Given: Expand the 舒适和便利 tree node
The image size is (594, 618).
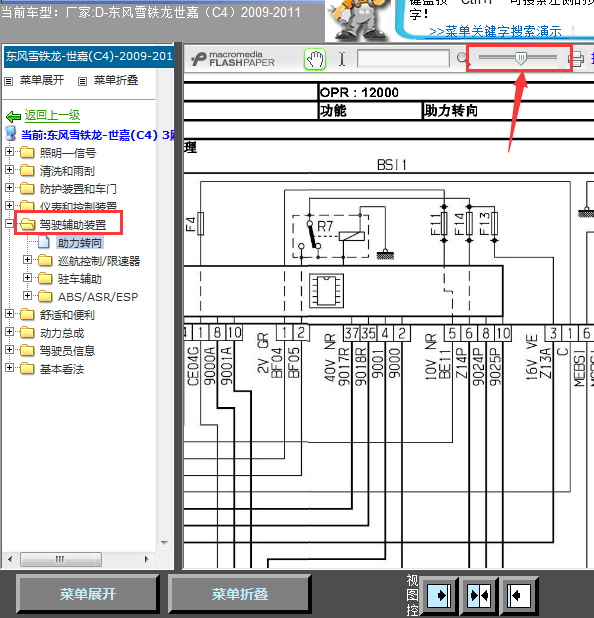Looking at the screenshot, I should pos(9,314).
